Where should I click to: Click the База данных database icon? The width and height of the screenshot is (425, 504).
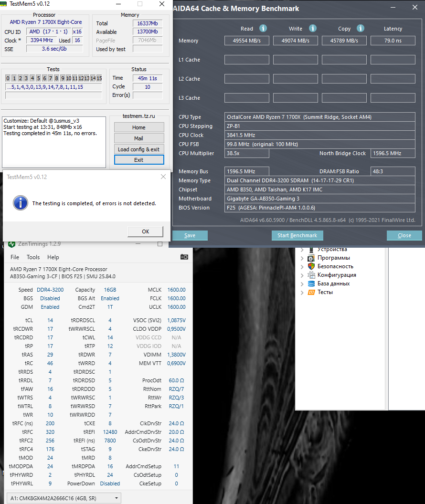pos(311,283)
